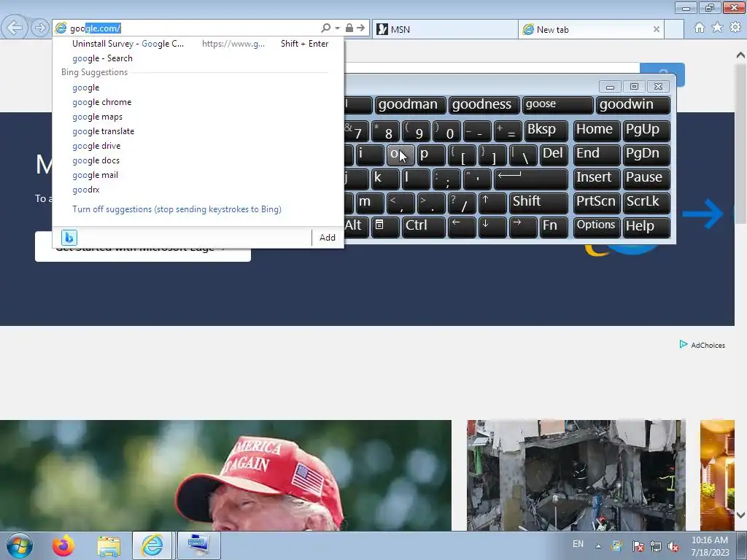
Task: Click inside the address bar URL text
Action: pyautogui.click(x=96, y=28)
